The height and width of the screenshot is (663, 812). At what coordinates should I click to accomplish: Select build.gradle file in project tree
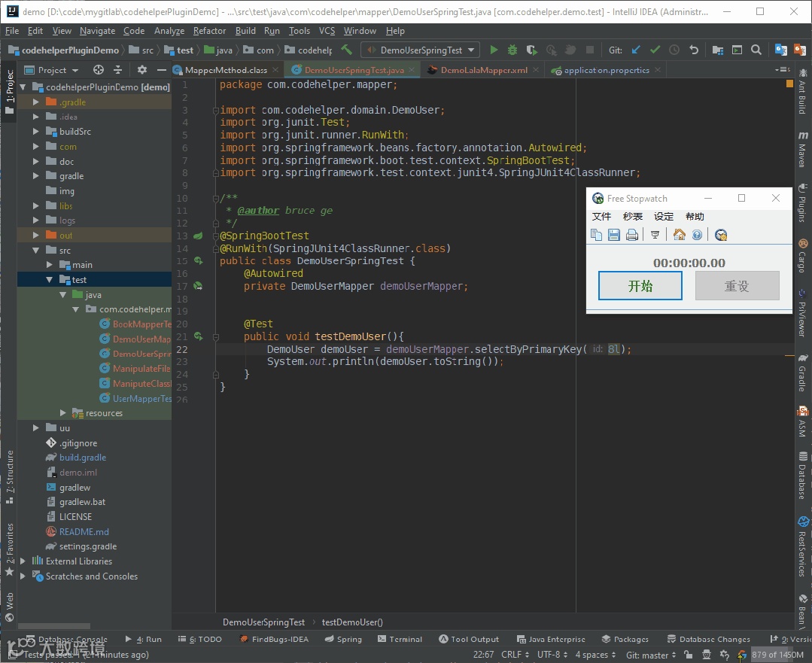[x=83, y=458]
